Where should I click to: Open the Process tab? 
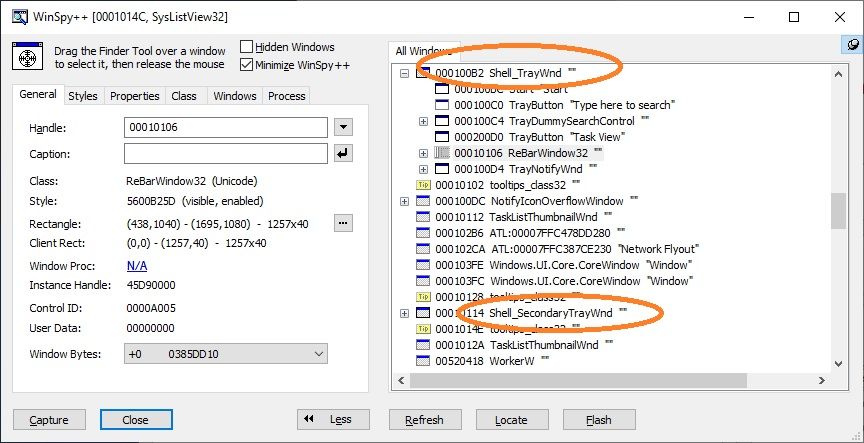(x=287, y=96)
